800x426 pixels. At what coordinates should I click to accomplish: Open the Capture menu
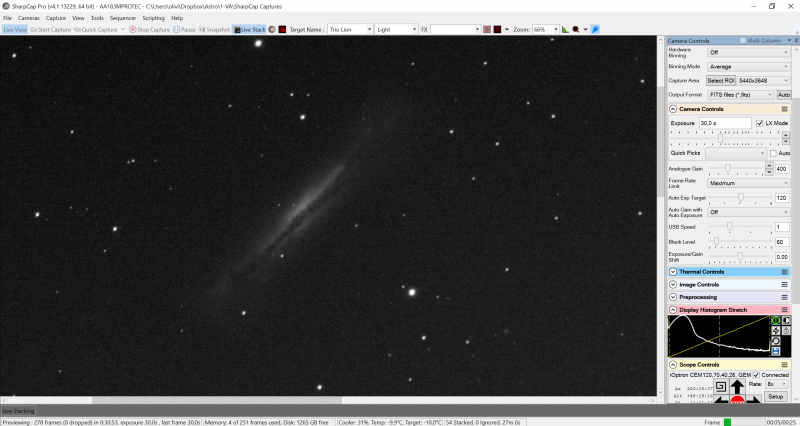tap(56, 18)
